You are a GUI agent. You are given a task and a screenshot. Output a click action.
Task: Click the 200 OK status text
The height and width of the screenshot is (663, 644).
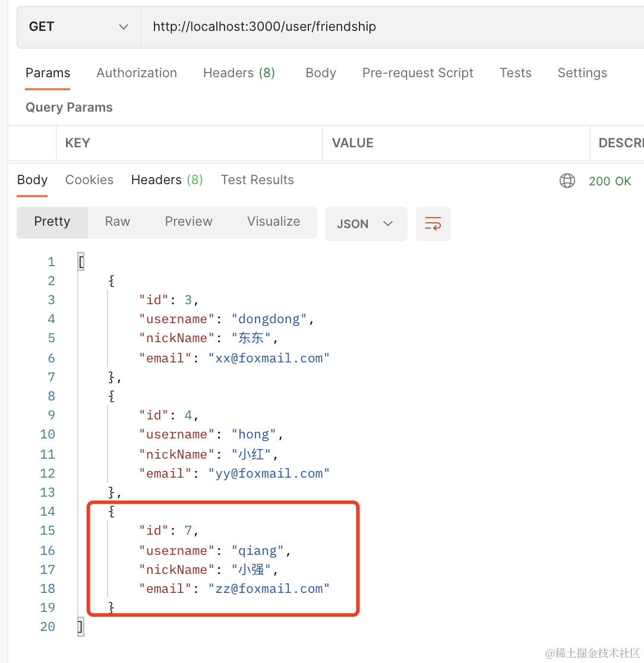[610, 181]
